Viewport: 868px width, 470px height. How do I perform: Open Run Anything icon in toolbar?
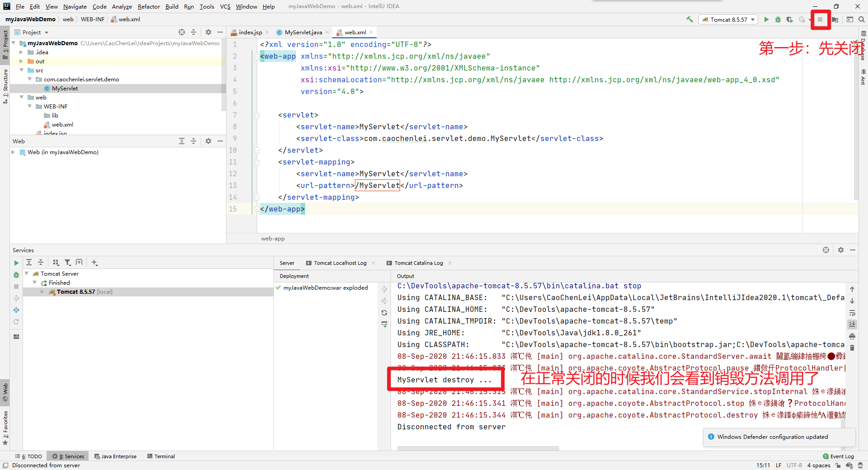tap(850, 19)
